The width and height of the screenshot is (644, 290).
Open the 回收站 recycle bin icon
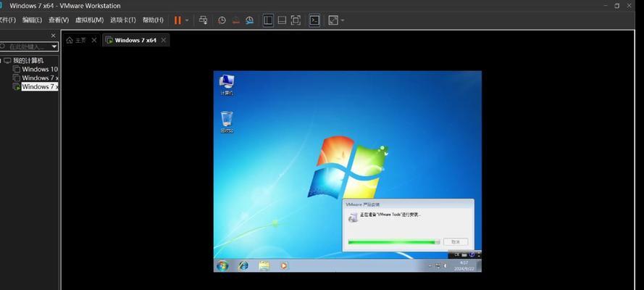click(227, 122)
